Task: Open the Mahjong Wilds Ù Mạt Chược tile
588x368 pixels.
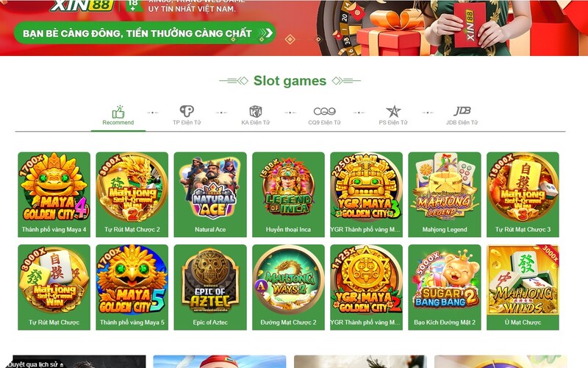Action: pos(523,287)
